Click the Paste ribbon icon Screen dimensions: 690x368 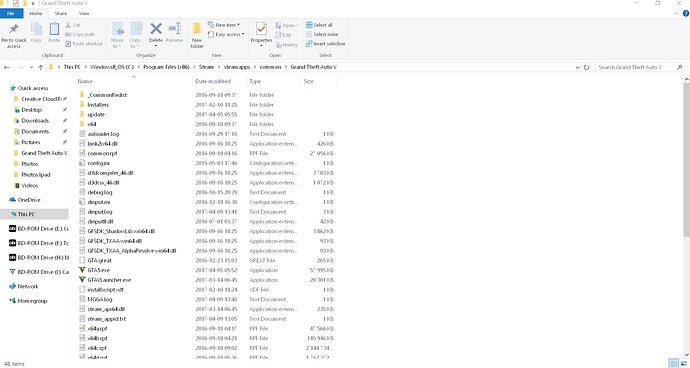(54, 29)
